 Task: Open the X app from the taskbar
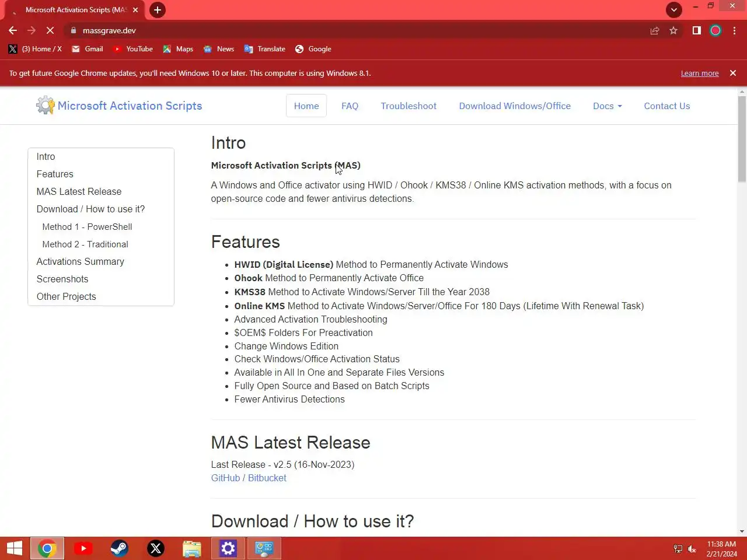click(156, 548)
